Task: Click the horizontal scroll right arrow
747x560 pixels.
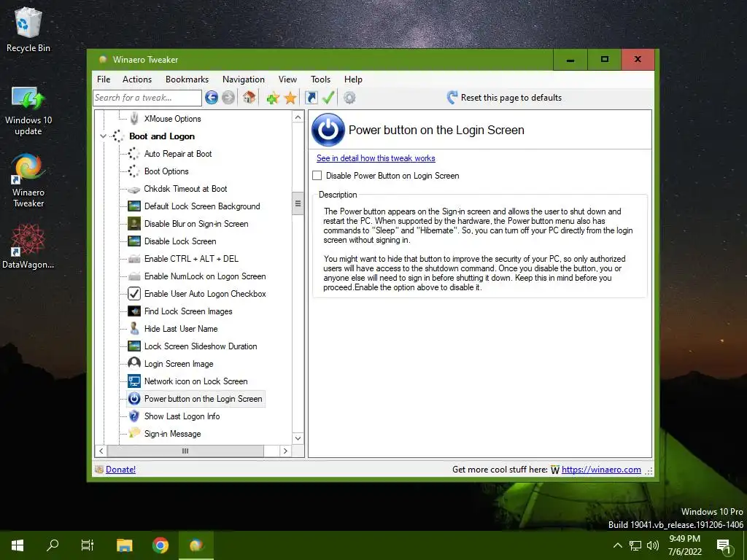Action: [285, 451]
